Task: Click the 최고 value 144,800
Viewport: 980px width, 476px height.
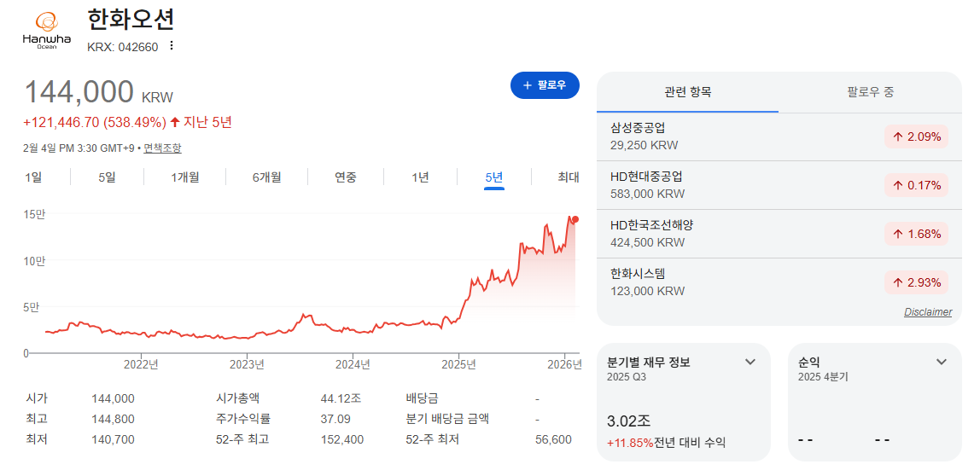Action: pos(113,419)
